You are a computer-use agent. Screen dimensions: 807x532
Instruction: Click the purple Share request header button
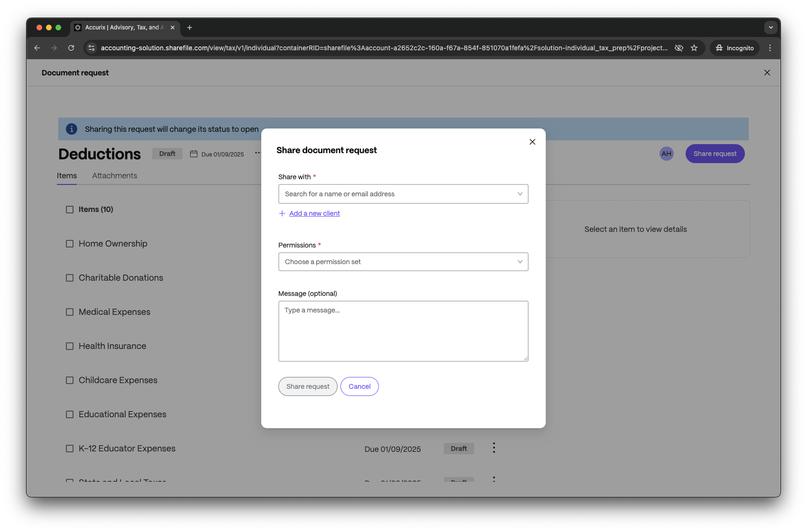(715, 154)
